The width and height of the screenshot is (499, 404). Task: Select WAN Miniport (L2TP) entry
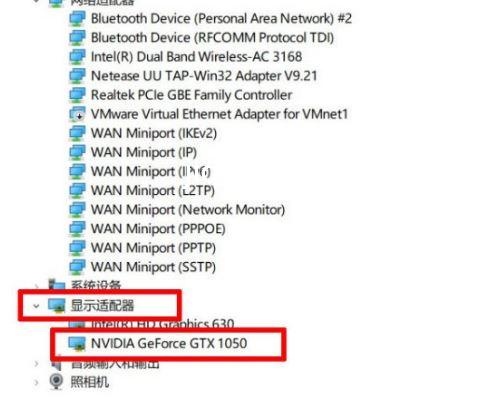[153, 191]
